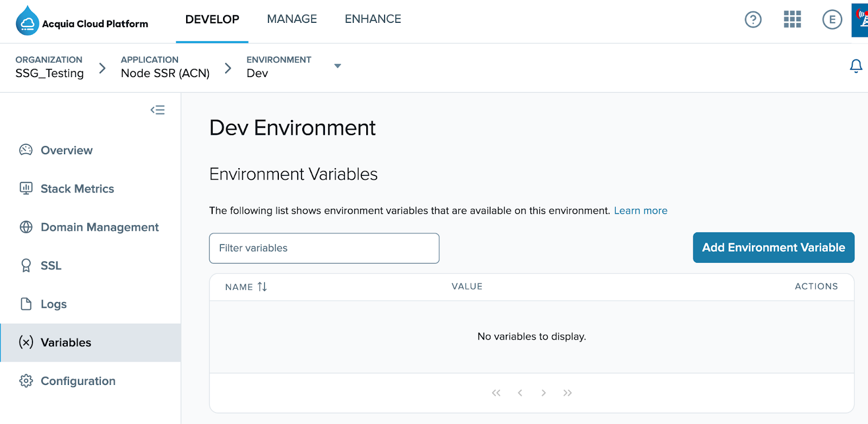Click the Stack Metrics monitor icon
Viewport: 868px width, 424px height.
26,188
